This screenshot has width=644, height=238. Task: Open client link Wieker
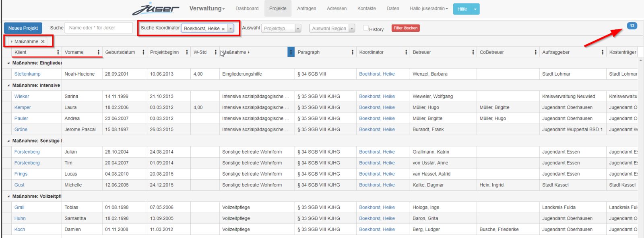coord(22,96)
